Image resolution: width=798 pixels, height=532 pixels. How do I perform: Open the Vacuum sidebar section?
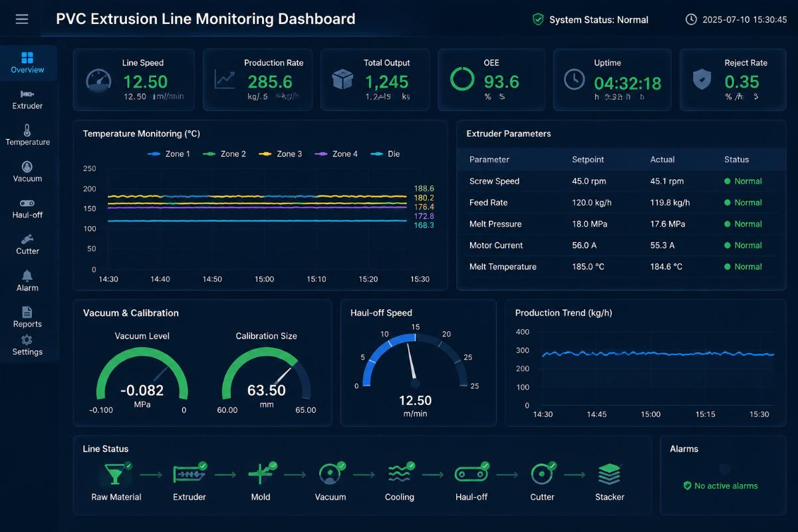[x=27, y=172]
